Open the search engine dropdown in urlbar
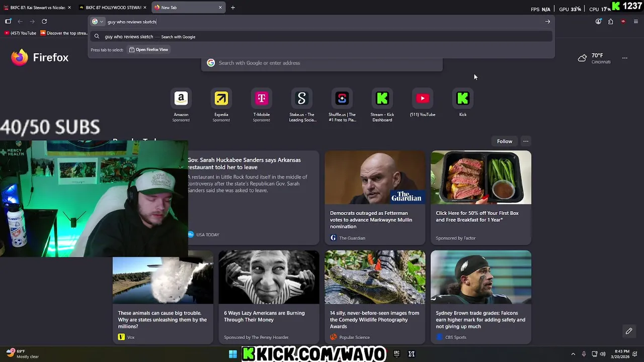This screenshot has height=362, width=644. [x=98, y=22]
